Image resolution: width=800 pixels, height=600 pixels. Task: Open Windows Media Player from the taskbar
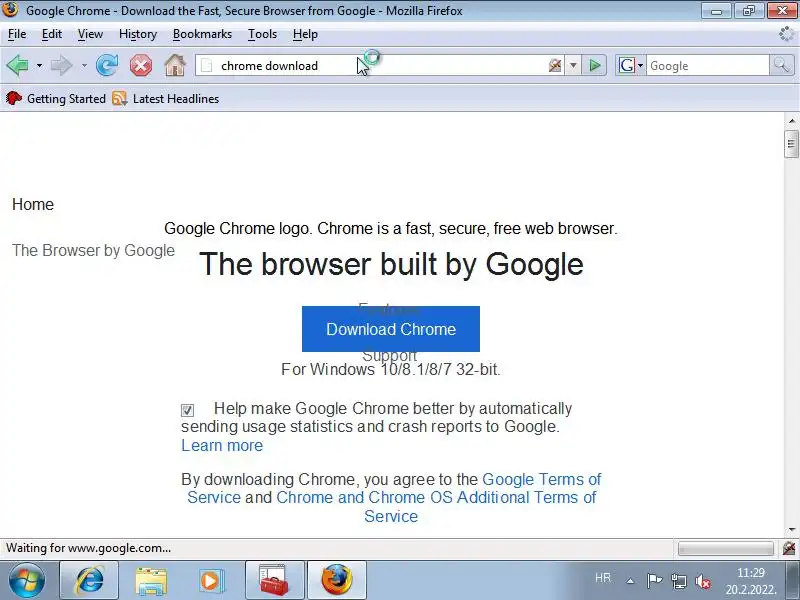point(210,580)
